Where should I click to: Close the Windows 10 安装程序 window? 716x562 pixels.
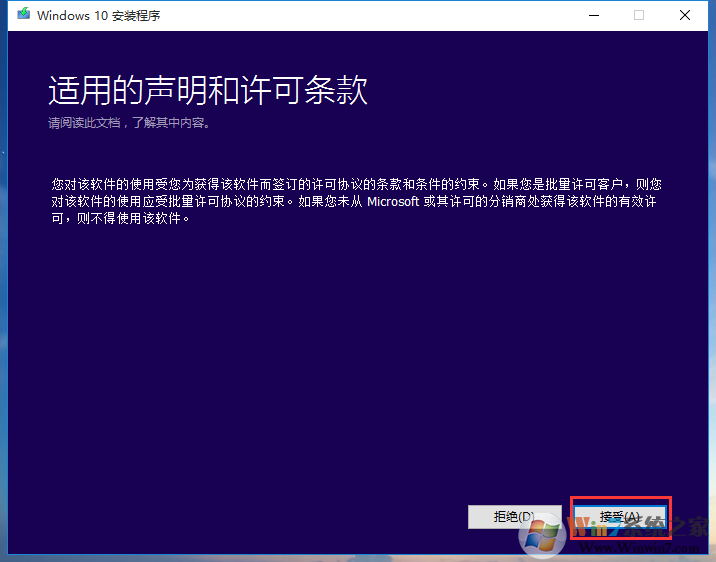coord(684,16)
